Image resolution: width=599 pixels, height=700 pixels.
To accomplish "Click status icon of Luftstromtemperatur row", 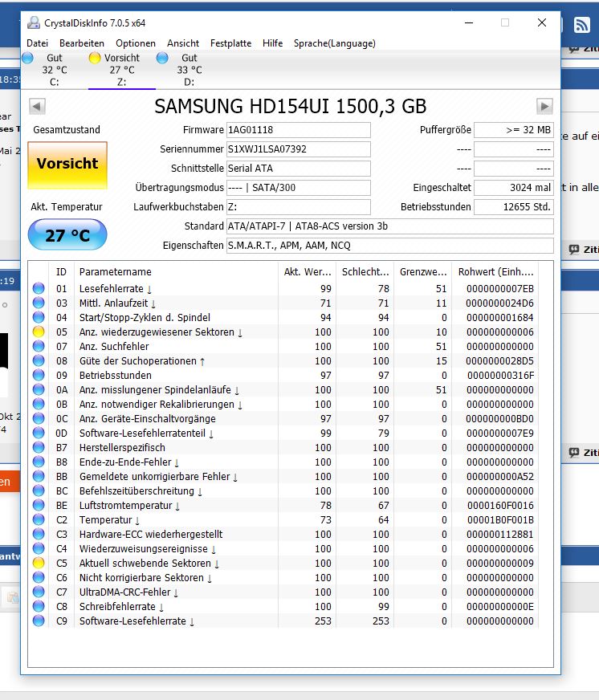I will point(39,506).
